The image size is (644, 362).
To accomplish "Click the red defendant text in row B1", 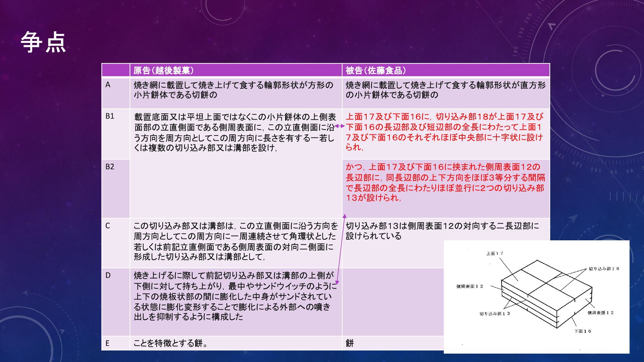I will [x=444, y=132].
